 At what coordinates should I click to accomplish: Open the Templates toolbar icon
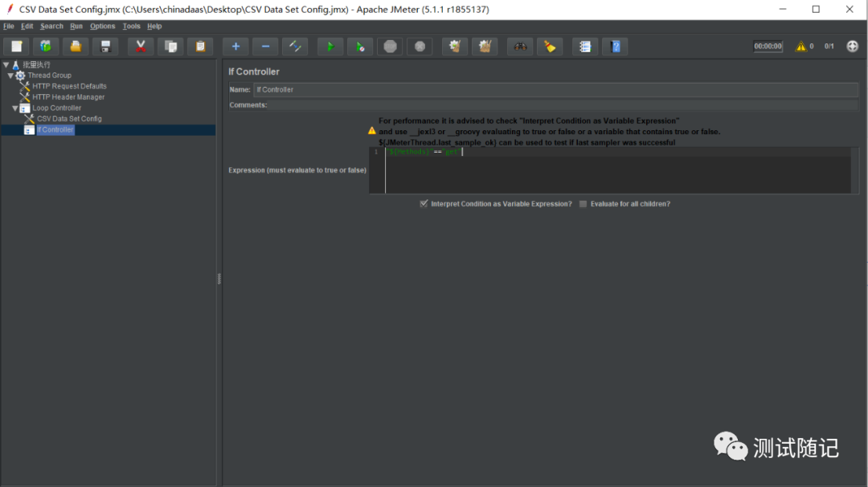tap(46, 47)
